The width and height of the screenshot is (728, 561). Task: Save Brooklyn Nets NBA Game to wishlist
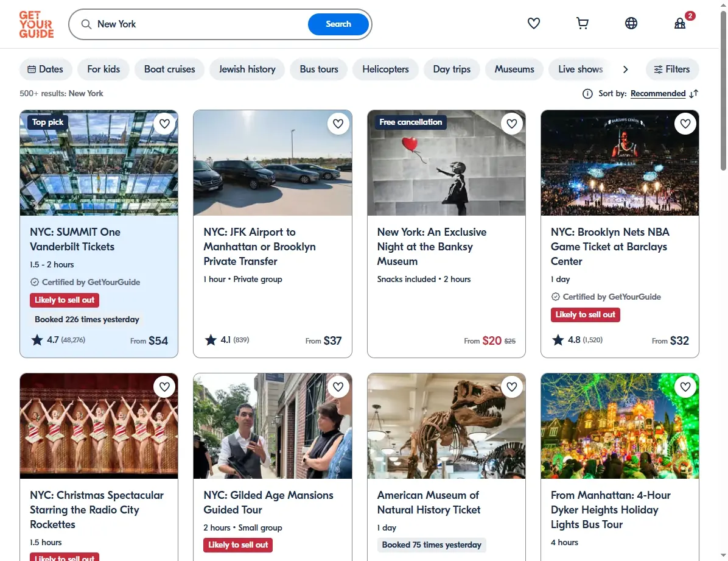click(x=685, y=124)
